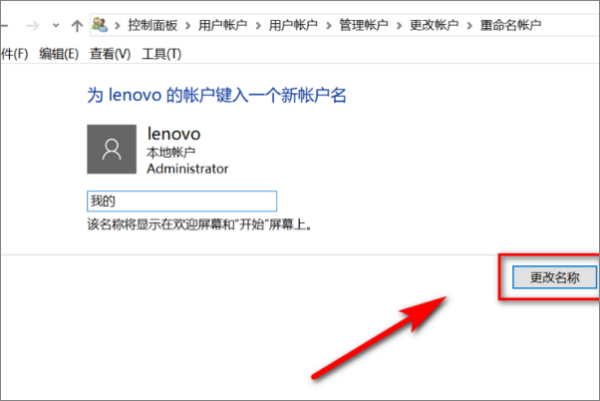Click the forward navigation arrow

point(33,26)
